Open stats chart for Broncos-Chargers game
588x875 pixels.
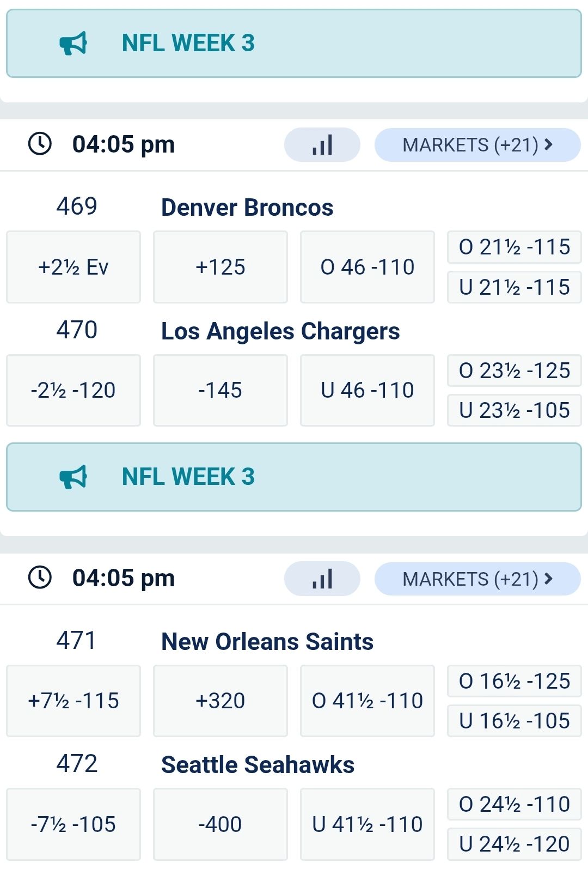click(322, 145)
